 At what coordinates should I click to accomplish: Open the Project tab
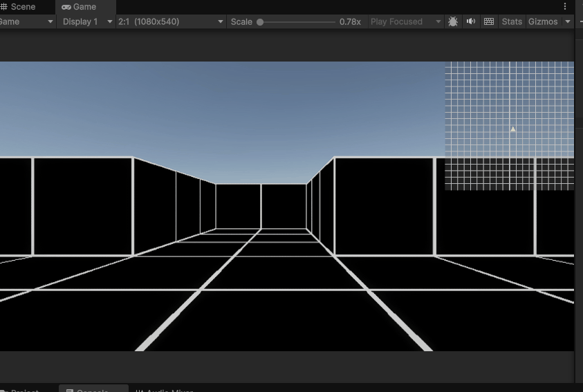24,390
